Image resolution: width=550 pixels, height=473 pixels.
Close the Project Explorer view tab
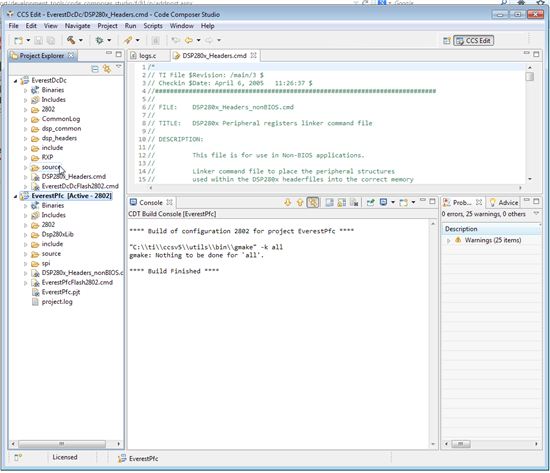[71, 55]
